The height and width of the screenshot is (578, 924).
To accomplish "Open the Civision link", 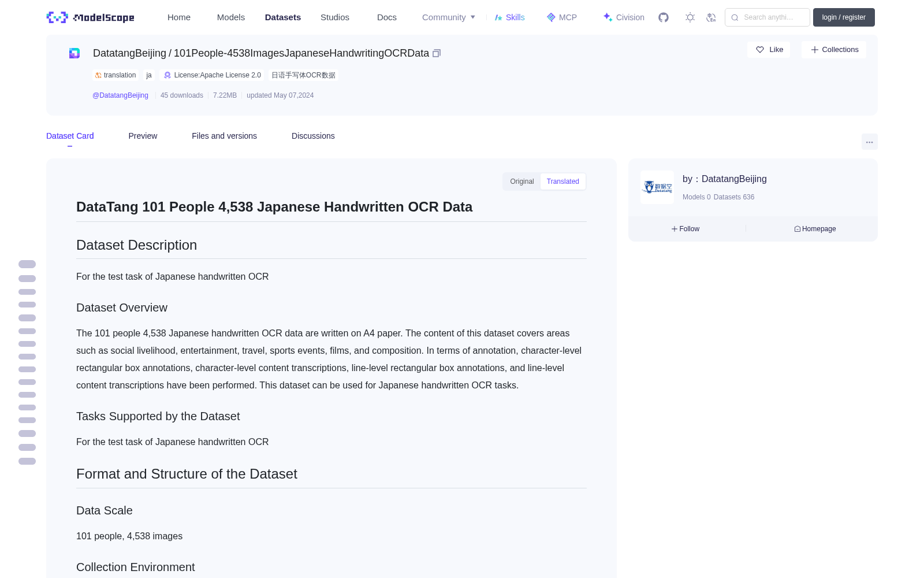I will 624,17.
